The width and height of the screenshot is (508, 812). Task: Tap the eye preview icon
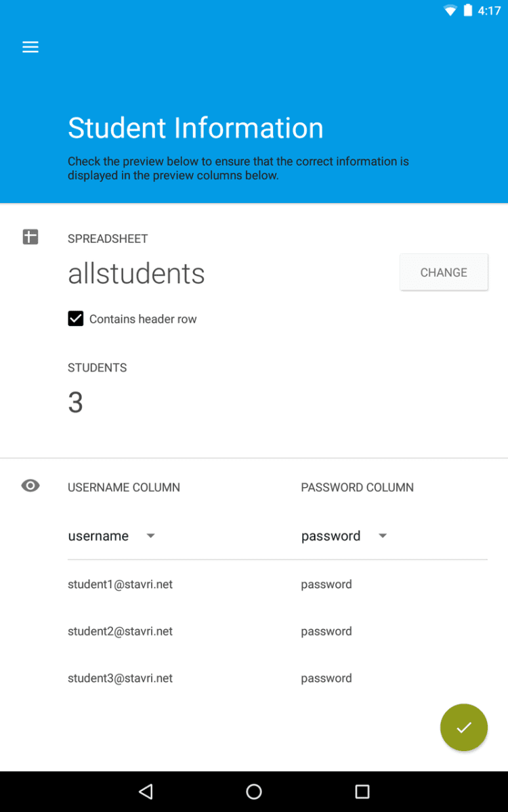[x=30, y=486]
